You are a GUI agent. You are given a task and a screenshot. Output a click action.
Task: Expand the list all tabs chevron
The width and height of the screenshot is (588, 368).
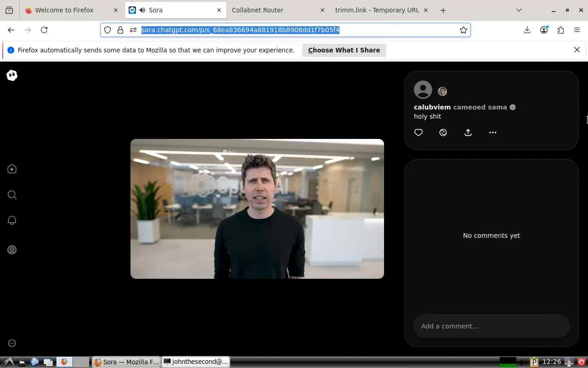pos(519,10)
